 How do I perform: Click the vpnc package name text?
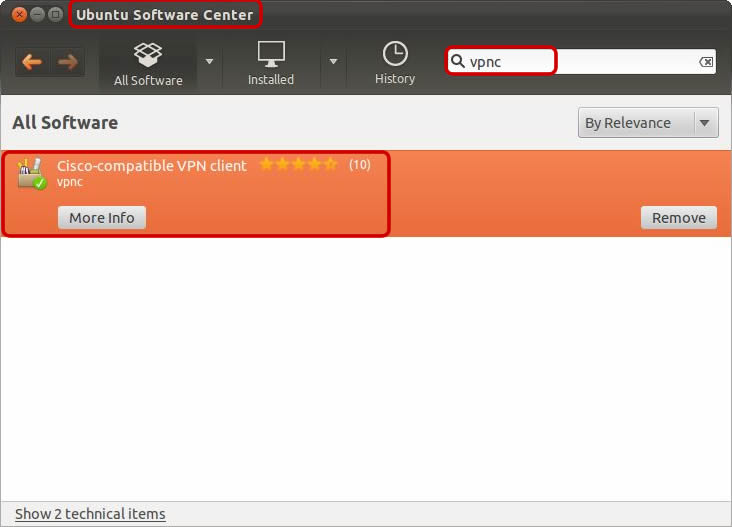point(70,182)
